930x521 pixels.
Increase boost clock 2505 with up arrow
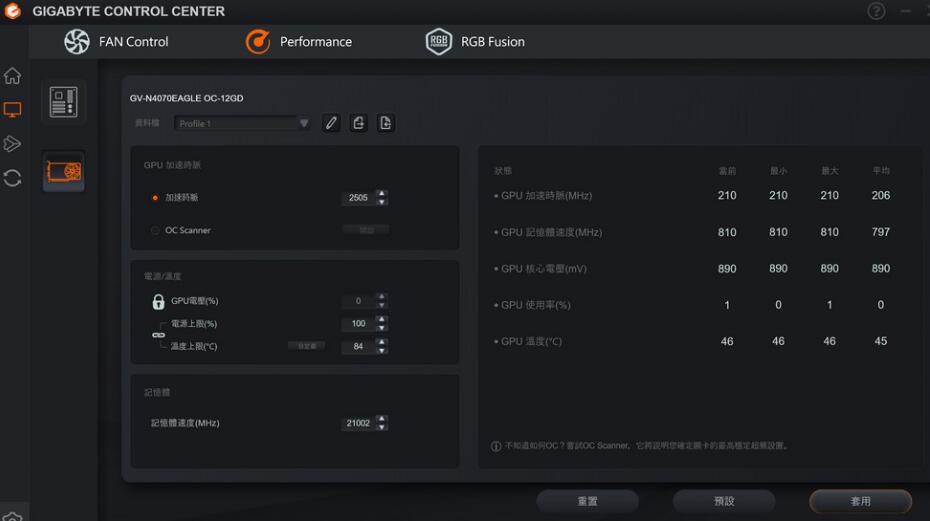[382, 193]
